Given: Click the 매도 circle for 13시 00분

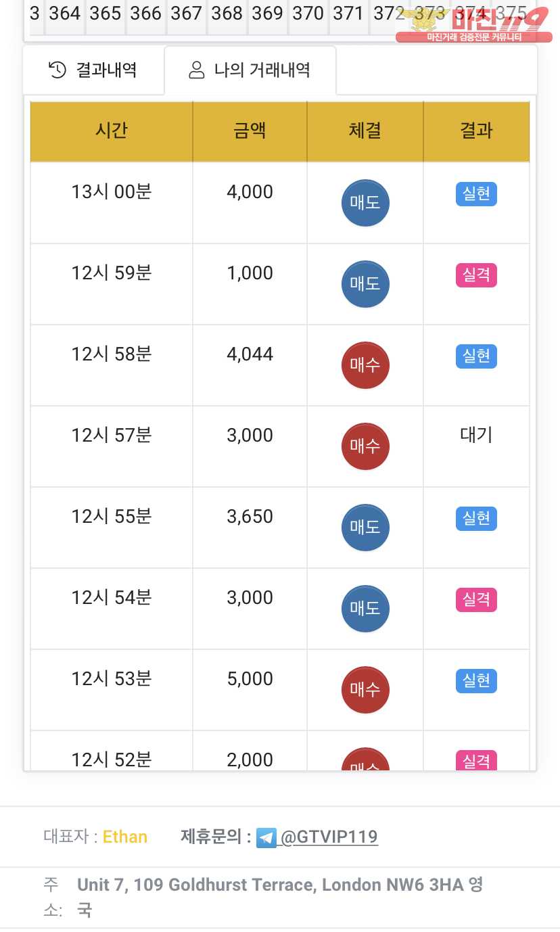Looking at the screenshot, I should click(x=365, y=202).
